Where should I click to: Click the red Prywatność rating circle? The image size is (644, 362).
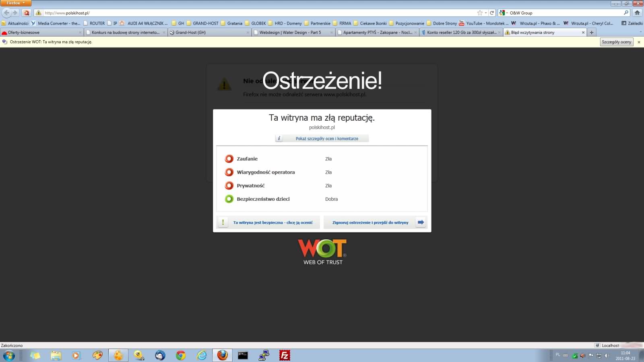(229, 185)
